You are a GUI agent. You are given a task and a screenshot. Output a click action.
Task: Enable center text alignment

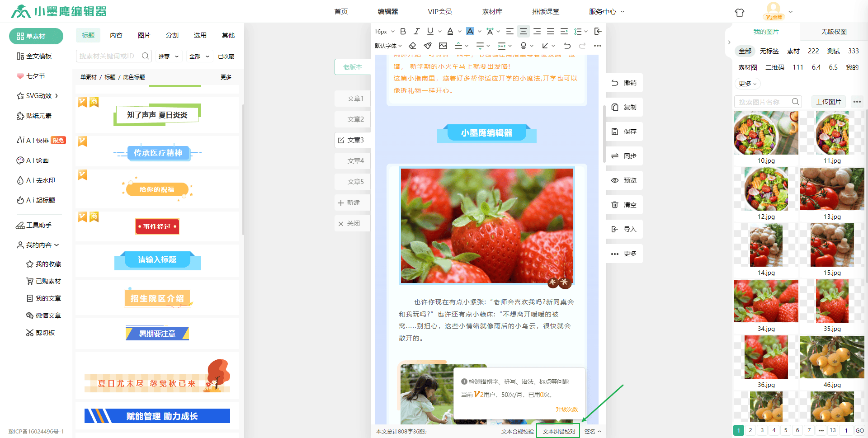click(523, 31)
